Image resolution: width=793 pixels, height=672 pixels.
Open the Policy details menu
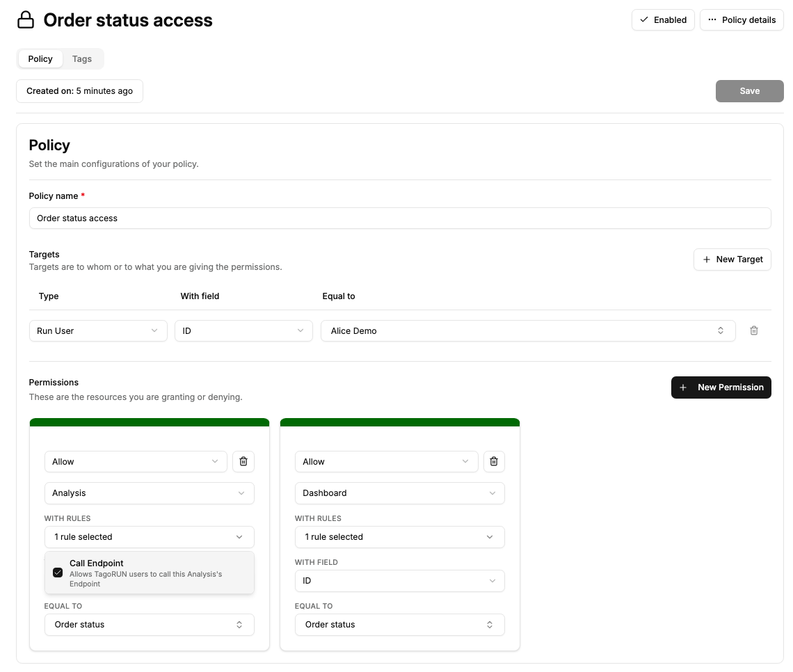(x=742, y=20)
